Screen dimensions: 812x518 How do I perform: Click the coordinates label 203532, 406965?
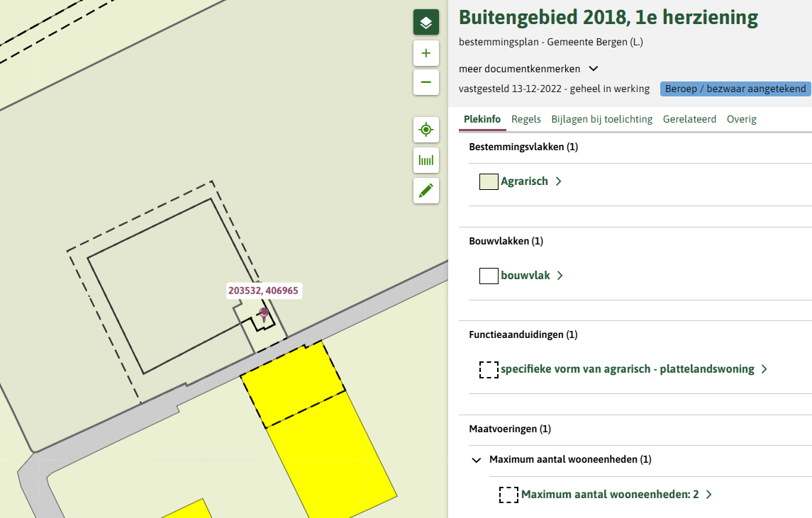263,291
